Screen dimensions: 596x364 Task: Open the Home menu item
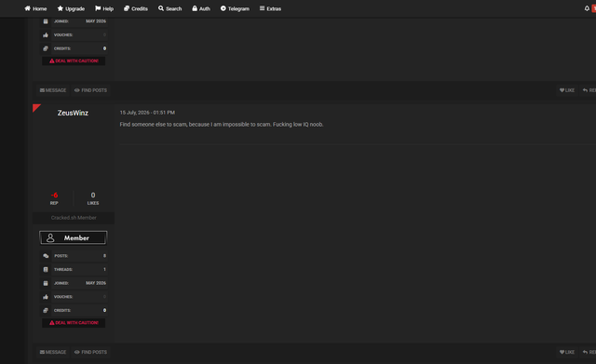click(35, 8)
